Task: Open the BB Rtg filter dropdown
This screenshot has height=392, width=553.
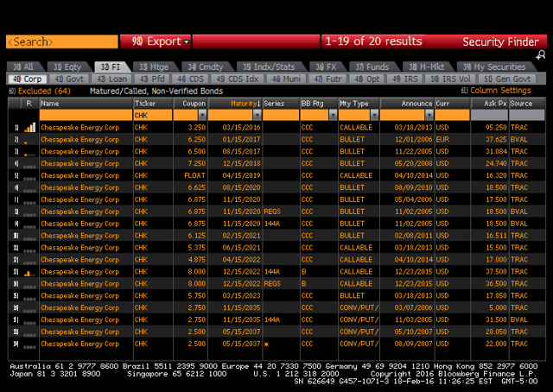Action: pyautogui.click(x=333, y=115)
